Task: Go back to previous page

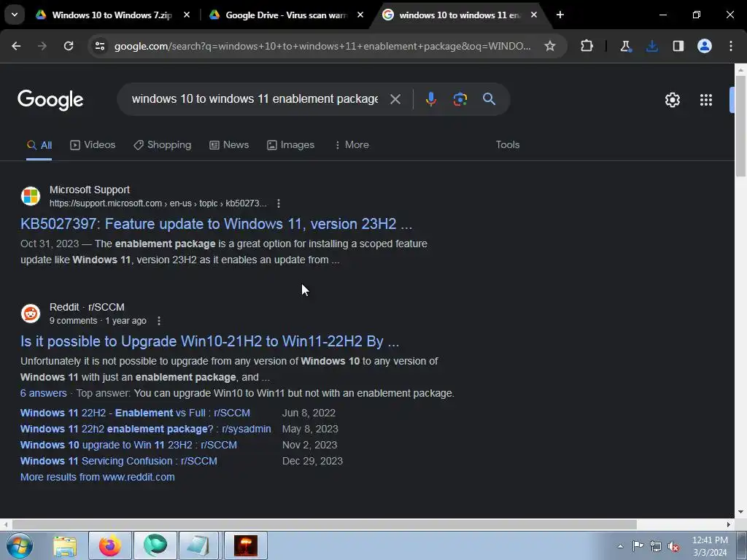Action: [16, 46]
